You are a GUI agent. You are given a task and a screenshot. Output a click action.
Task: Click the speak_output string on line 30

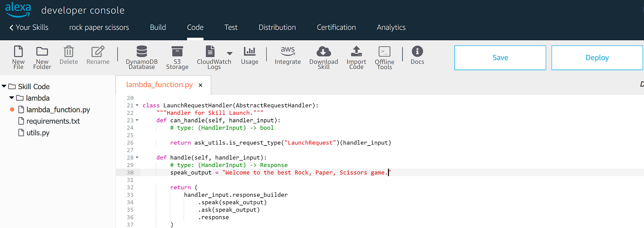coord(307,173)
